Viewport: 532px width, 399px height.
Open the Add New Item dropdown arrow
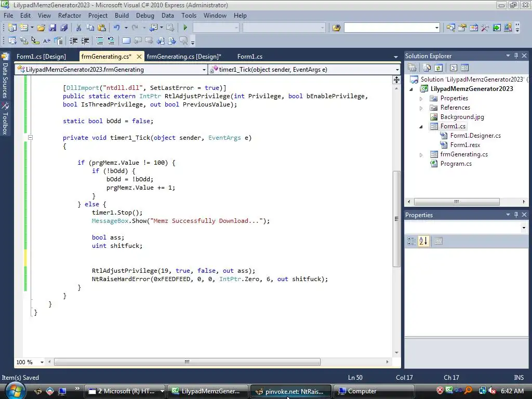[x=32, y=28]
